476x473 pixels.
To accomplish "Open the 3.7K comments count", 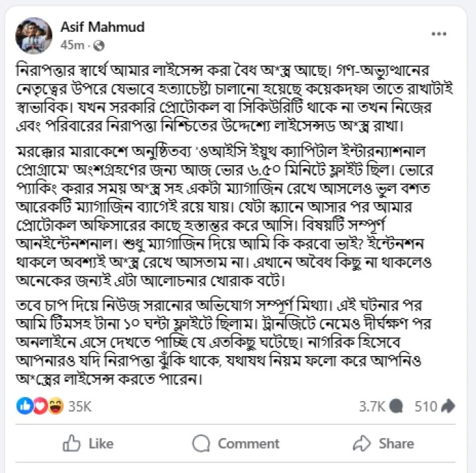I will (372, 406).
